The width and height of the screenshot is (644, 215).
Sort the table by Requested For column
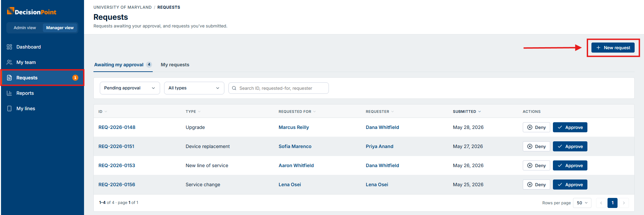pos(297,112)
